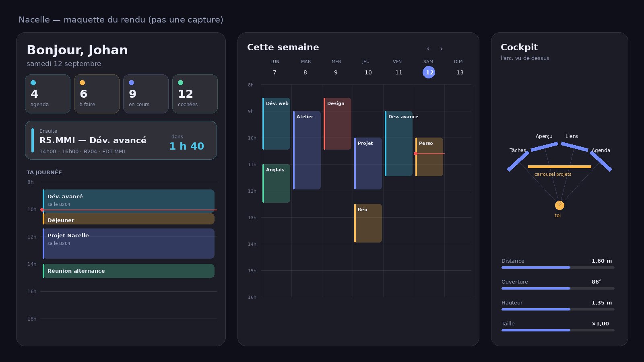Select Dév. avancé event in Ta journée

coord(128,201)
